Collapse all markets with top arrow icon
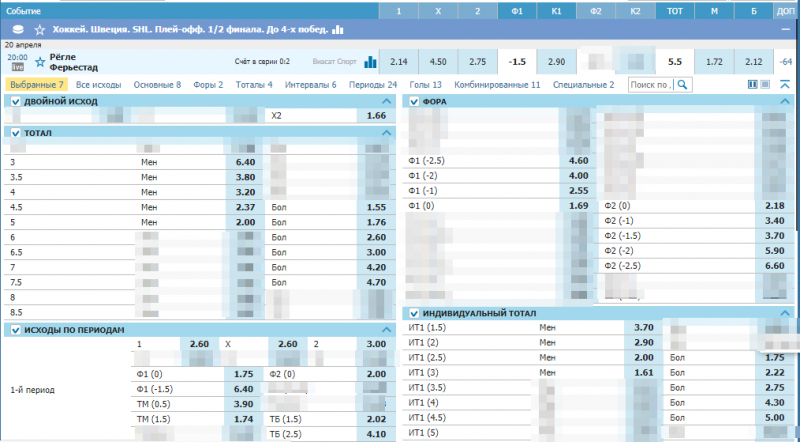 pos(786,85)
